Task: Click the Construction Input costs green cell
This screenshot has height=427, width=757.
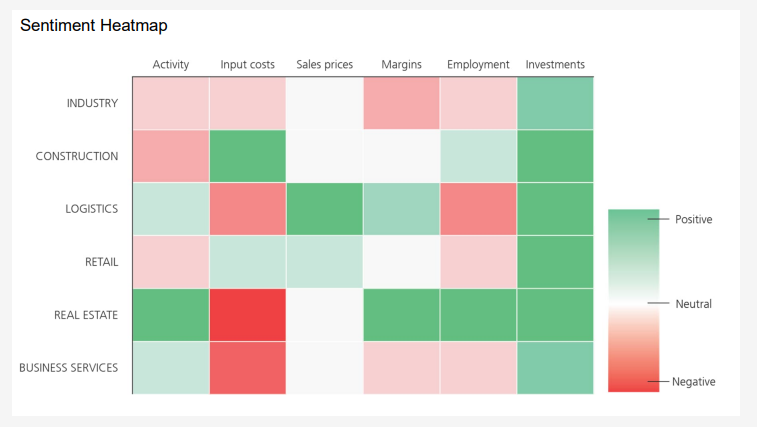Action: click(247, 156)
